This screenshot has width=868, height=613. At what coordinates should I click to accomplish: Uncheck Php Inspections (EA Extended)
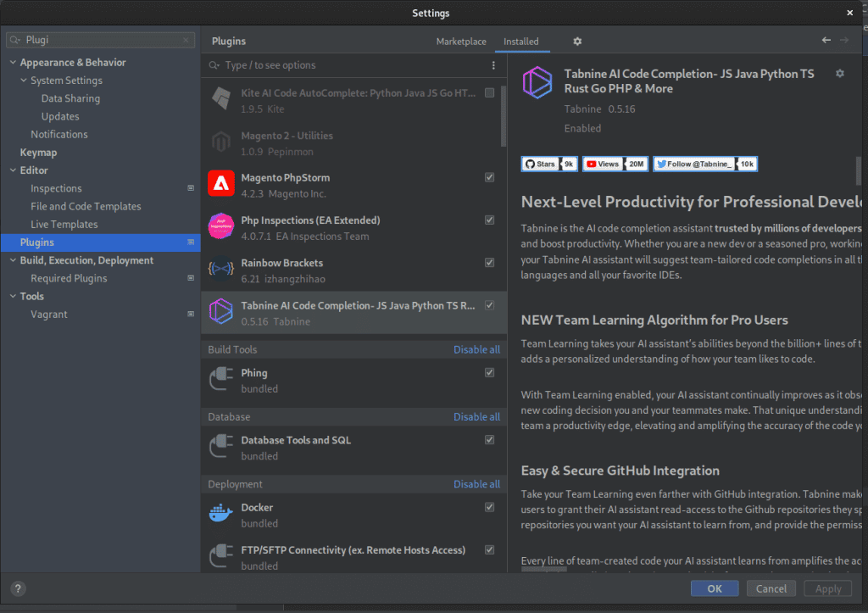point(489,220)
